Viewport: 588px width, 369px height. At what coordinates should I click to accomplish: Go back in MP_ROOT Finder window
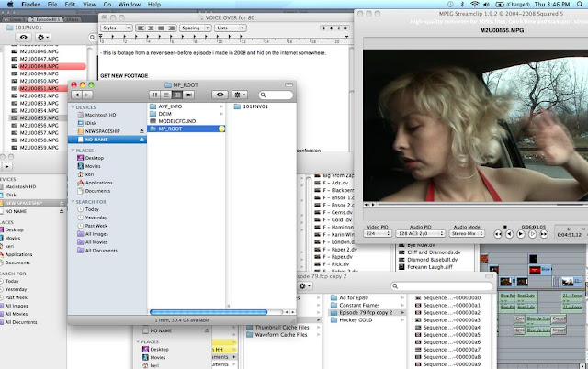coord(76,95)
